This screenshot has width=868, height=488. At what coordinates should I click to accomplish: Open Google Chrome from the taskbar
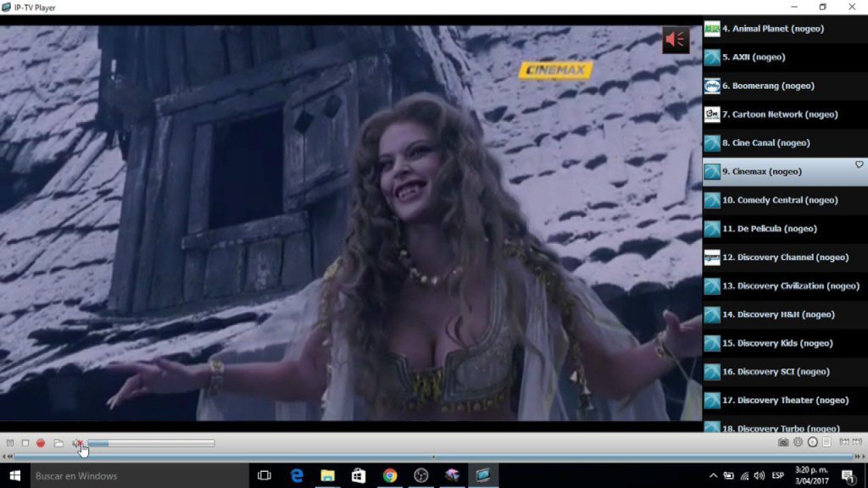point(390,474)
